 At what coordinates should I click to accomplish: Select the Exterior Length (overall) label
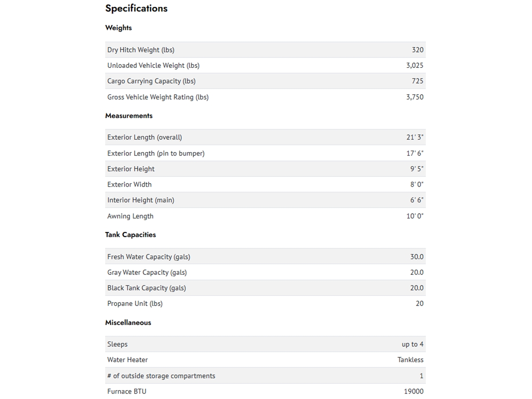(145, 137)
